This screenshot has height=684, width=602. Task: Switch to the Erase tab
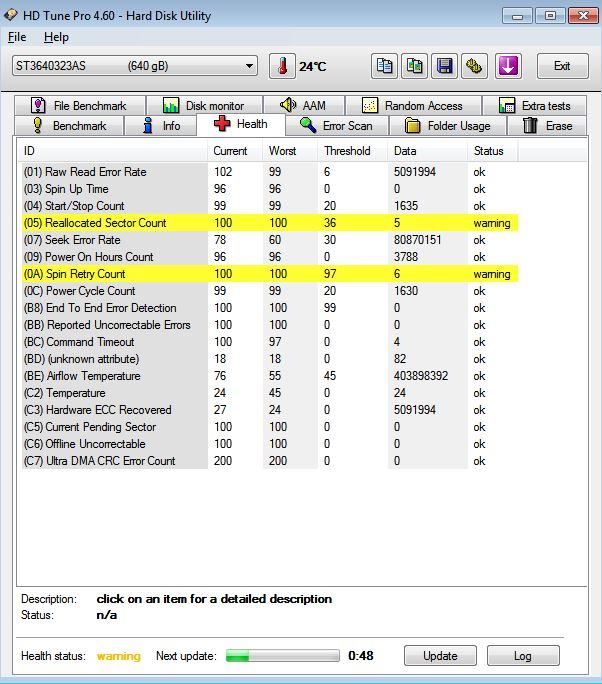coord(547,126)
